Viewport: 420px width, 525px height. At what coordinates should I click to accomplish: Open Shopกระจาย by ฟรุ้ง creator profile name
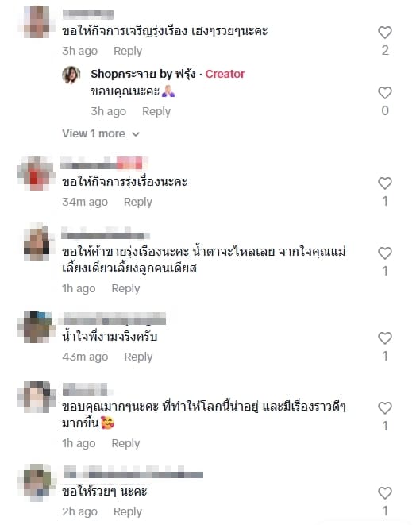(x=143, y=74)
